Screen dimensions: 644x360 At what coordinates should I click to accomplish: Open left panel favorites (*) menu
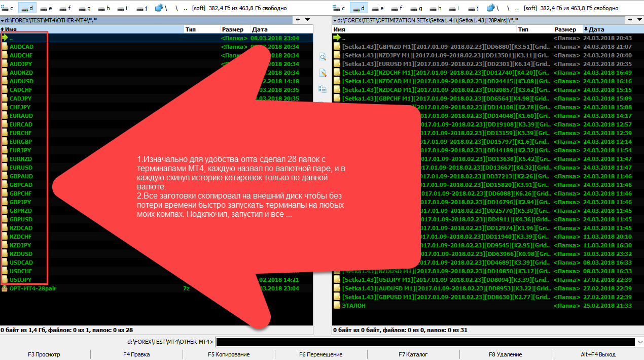point(298,20)
